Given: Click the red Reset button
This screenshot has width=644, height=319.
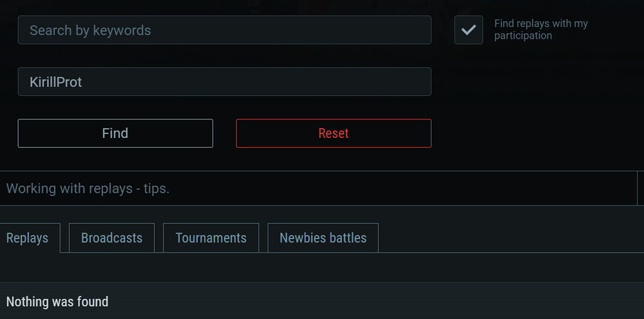Looking at the screenshot, I should click(334, 133).
